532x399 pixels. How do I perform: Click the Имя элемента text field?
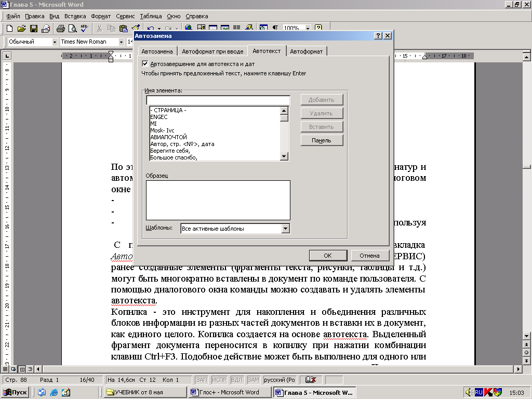tap(218, 100)
